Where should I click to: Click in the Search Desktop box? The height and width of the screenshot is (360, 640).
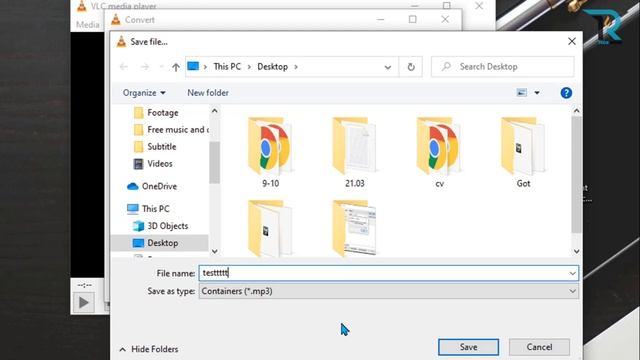pyautogui.click(x=502, y=67)
